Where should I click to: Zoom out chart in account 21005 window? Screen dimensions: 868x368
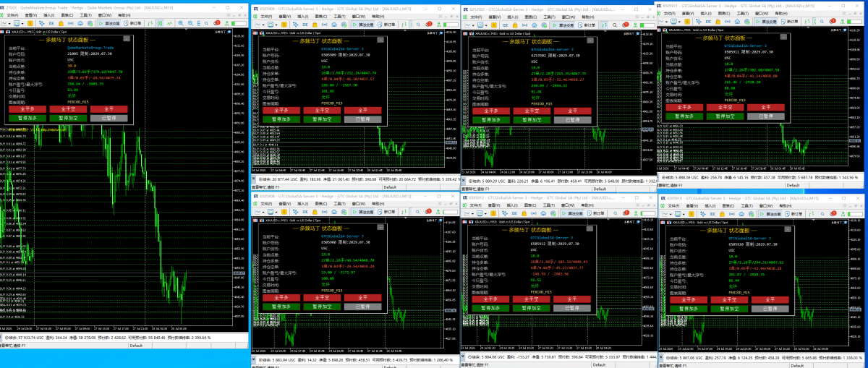190,23
